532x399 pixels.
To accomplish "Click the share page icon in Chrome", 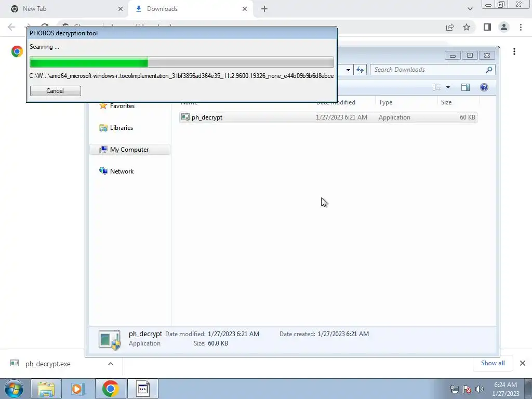I will click(x=450, y=27).
